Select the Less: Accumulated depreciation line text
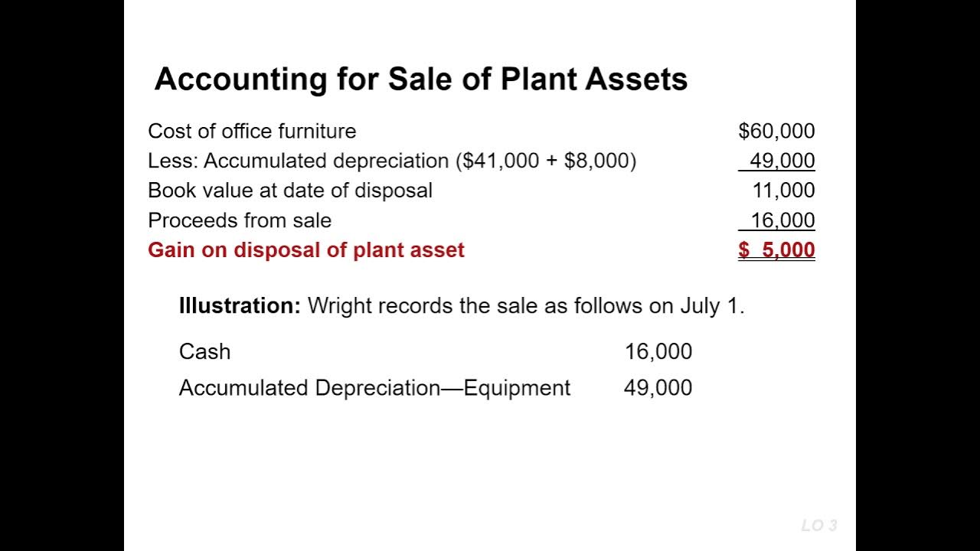Viewport: 980px width, 551px height. 392,161
